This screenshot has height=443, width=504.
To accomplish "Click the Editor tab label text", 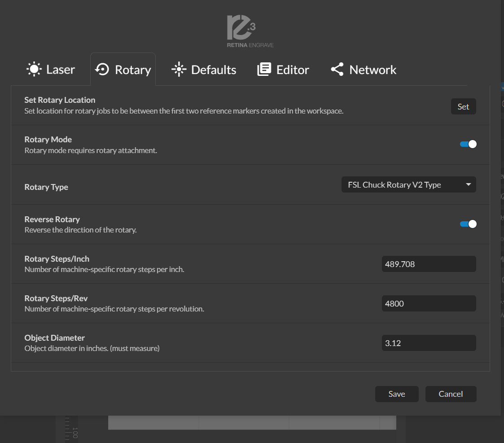I will [x=293, y=70].
